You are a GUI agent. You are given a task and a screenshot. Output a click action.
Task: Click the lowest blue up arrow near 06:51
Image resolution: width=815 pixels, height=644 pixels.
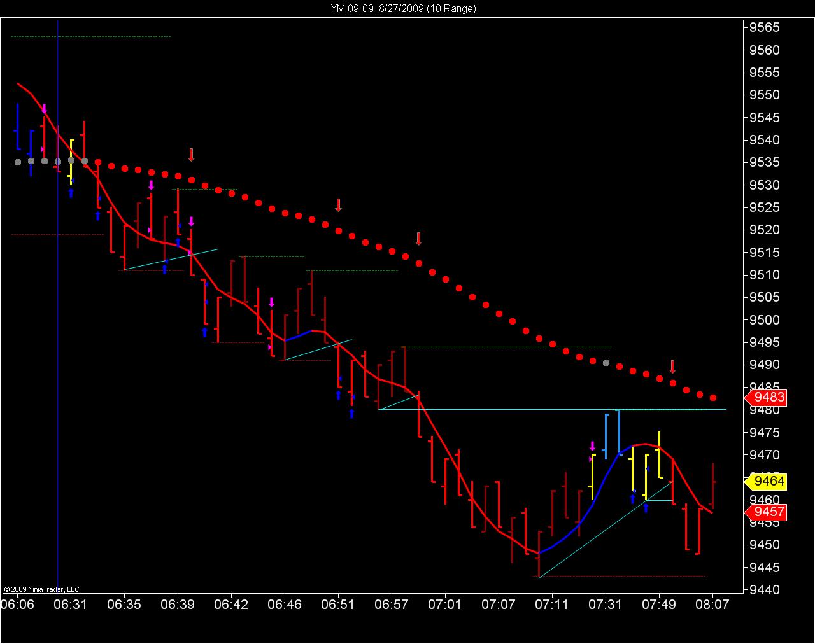pyautogui.click(x=351, y=414)
